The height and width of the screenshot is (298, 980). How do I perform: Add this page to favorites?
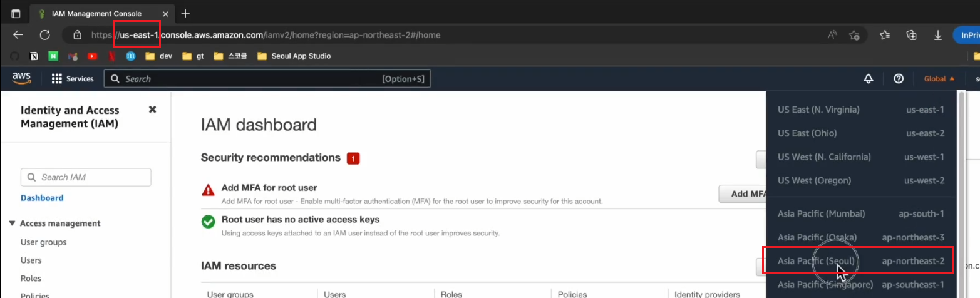(854, 35)
